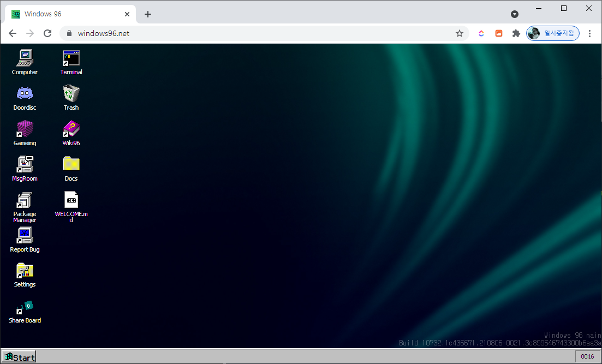Open the Start menu
Viewport: 602px width, 364px height.
[19, 357]
